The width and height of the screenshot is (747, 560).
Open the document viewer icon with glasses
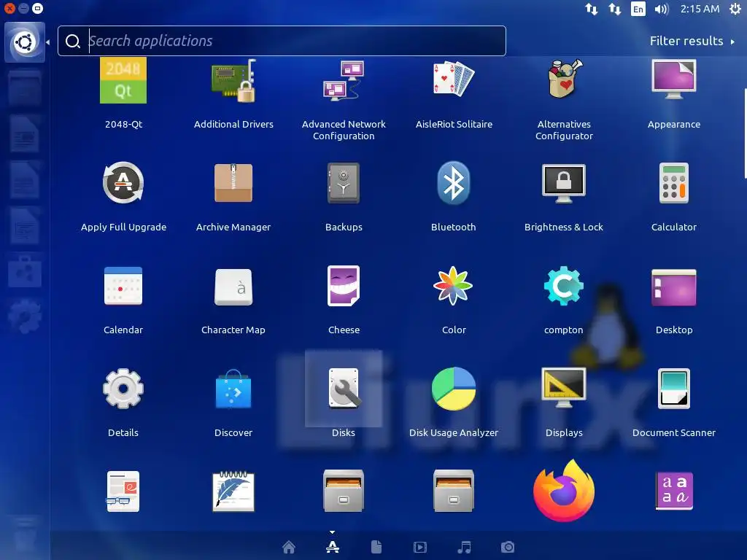click(123, 491)
